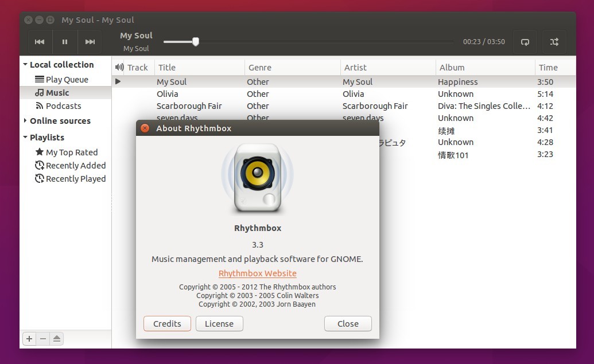Screen dimensions: 594x364
Task: Minimize the main Rhythmbox window
Action: point(39,19)
